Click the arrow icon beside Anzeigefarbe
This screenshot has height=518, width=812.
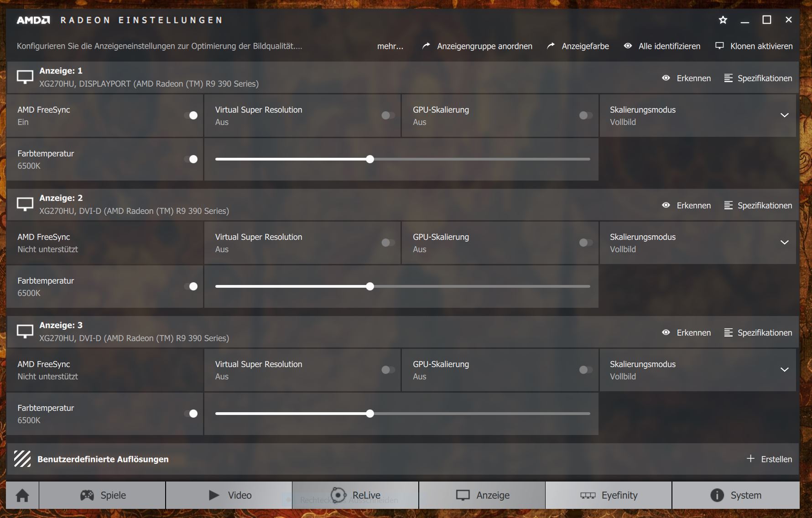tap(551, 46)
